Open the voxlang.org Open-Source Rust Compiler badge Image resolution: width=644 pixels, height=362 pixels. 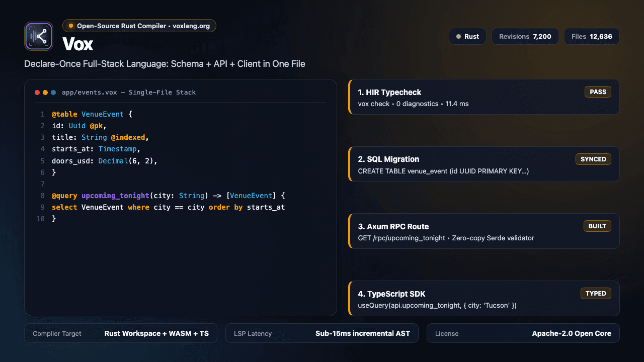point(139,26)
